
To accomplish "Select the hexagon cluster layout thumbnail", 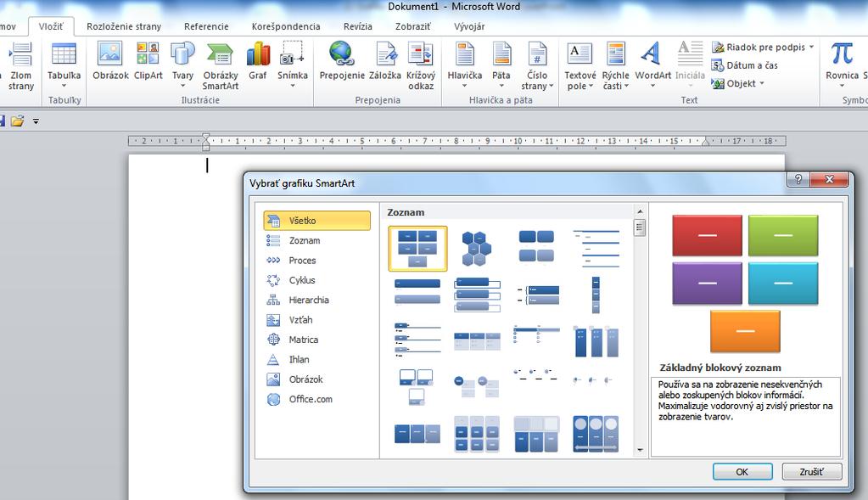I will point(477,249).
